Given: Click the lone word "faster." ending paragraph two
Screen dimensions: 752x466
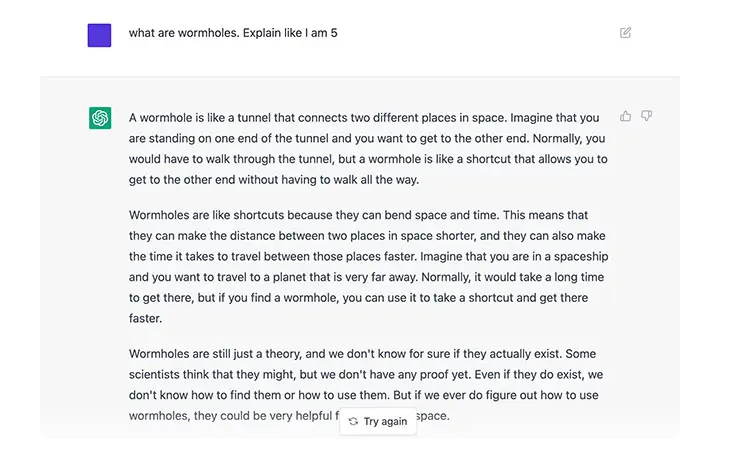Looking at the screenshot, I should coord(145,318).
